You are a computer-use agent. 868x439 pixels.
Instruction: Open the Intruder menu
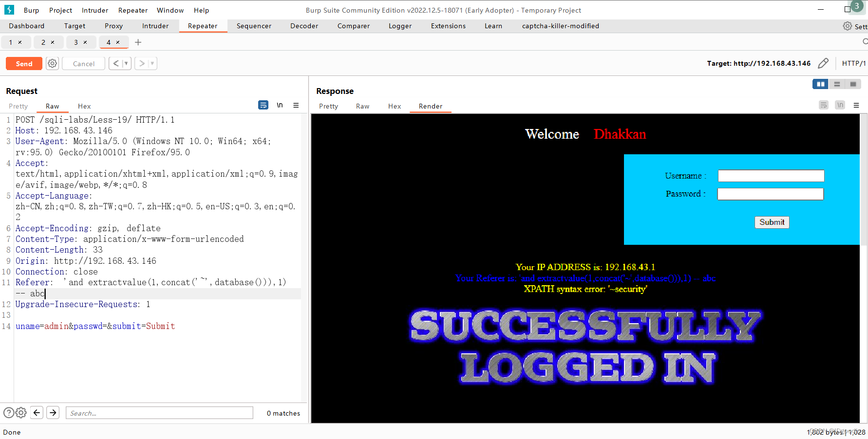pyautogui.click(x=95, y=10)
